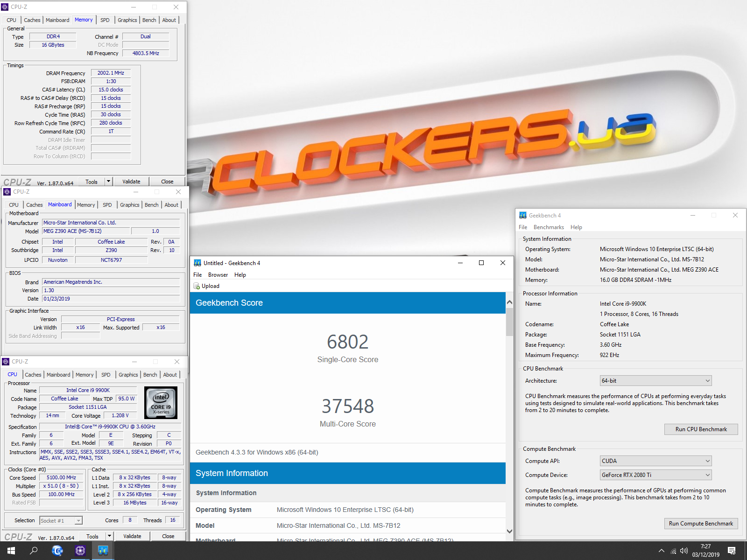
Task: Click the 37548 multi-core score
Action: [347, 406]
